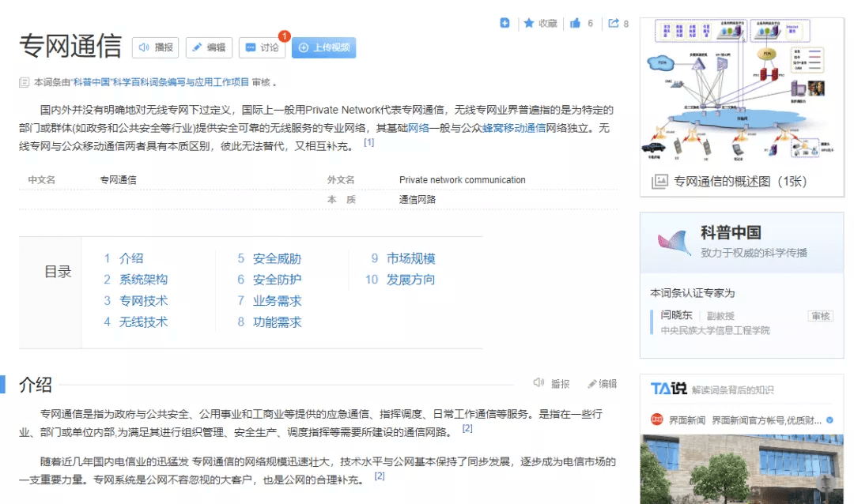Click reference link [1] in the summary
The image size is (854, 504).
tap(368, 142)
